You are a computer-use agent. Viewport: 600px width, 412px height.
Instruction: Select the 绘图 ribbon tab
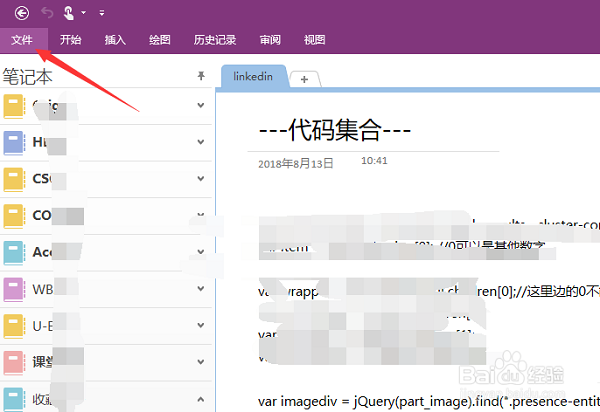[159, 40]
